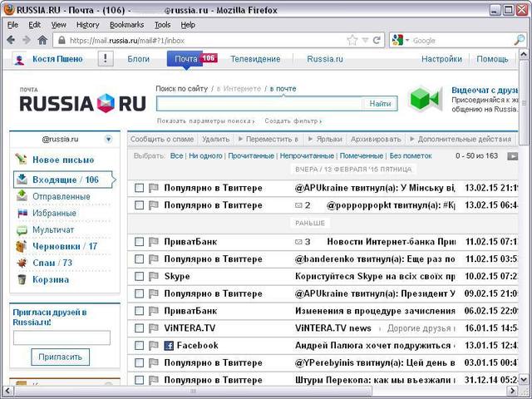This screenshot has width=532, height=399.
Task: Click the Home icon in navigation bar
Action: point(42,40)
